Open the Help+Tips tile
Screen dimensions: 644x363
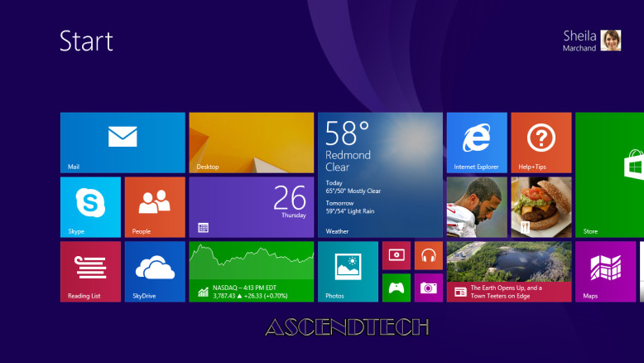click(541, 143)
